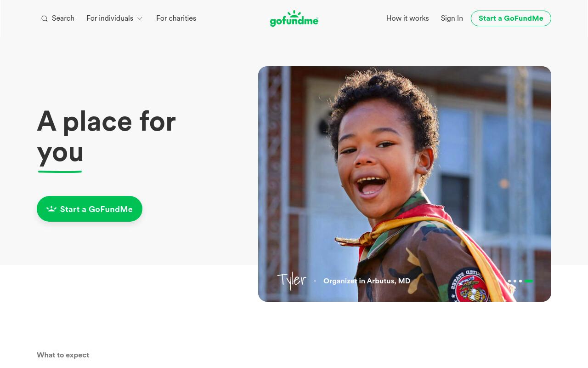Click the handwritten Tyler signature
The height and width of the screenshot is (368, 588).
tap(292, 280)
